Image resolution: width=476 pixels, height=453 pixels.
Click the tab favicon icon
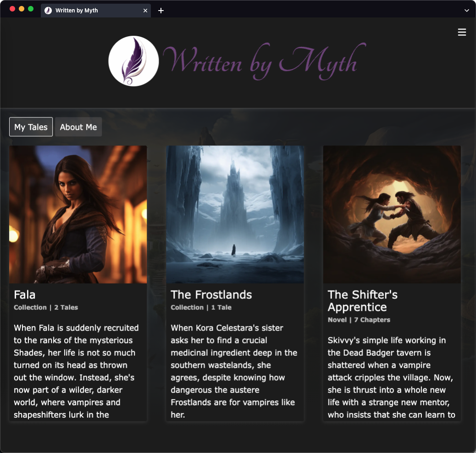point(48,11)
